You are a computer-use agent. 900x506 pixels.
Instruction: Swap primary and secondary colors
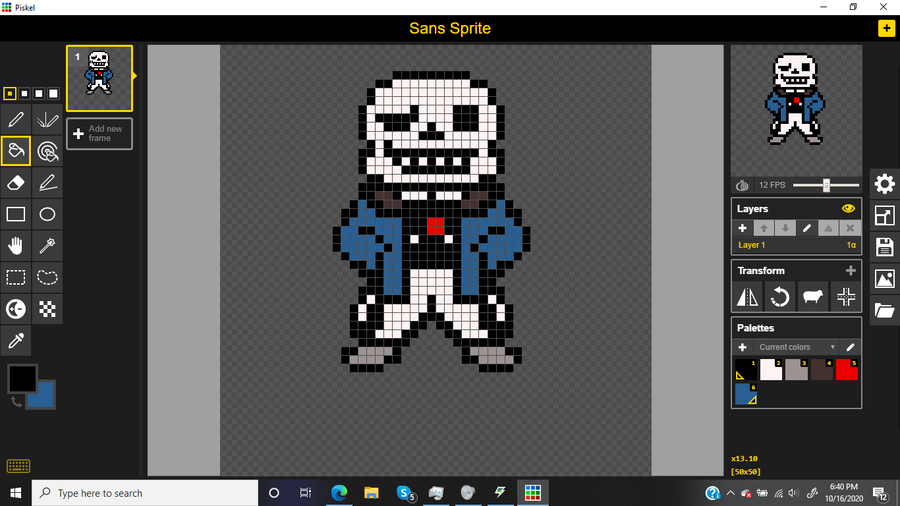coord(16,402)
